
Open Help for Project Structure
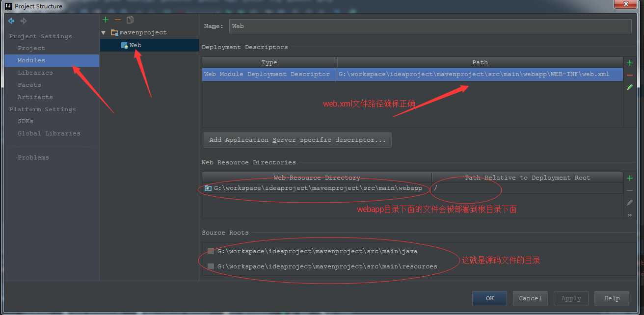click(x=612, y=298)
